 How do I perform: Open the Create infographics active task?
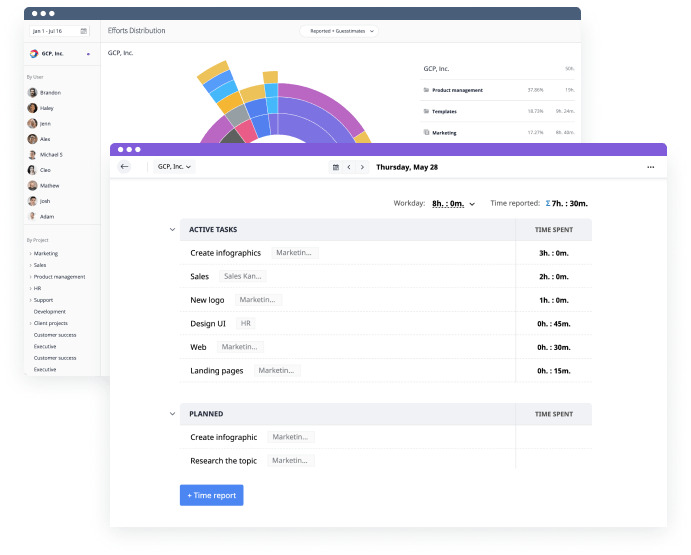[x=225, y=253]
